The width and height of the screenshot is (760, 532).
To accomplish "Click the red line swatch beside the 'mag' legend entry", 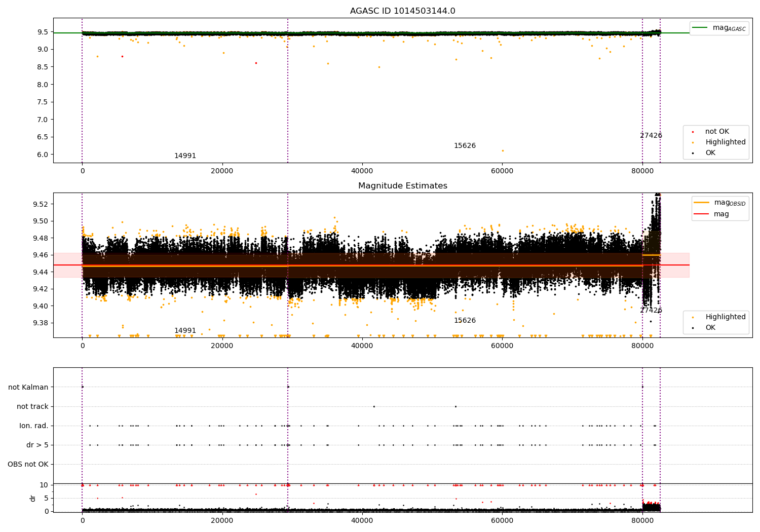I will point(702,214).
